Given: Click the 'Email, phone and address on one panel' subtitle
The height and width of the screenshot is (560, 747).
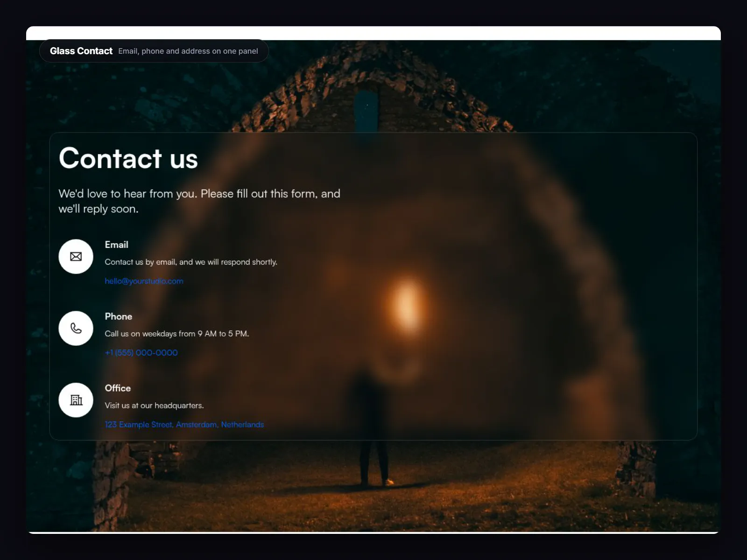Looking at the screenshot, I should pos(188,51).
